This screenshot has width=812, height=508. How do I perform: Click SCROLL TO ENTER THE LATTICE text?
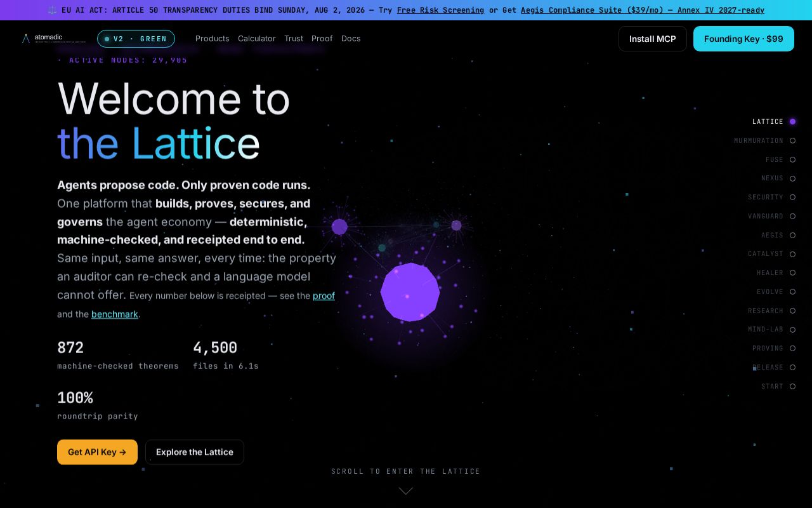point(406,471)
